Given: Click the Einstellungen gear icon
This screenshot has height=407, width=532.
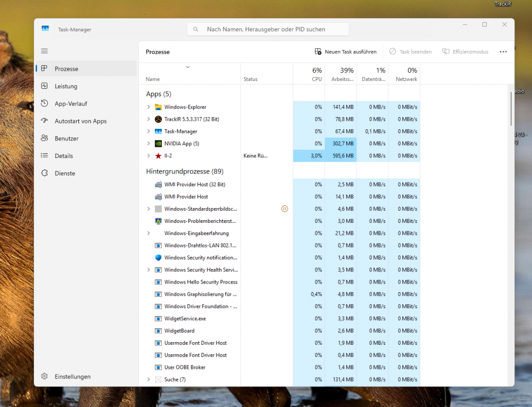Looking at the screenshot, I should (45, 376).
